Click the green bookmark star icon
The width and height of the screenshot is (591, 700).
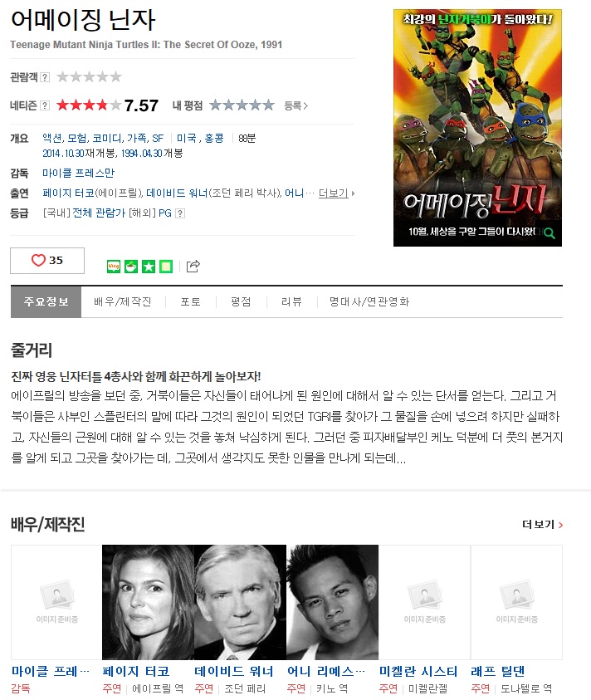pos(149,267)
